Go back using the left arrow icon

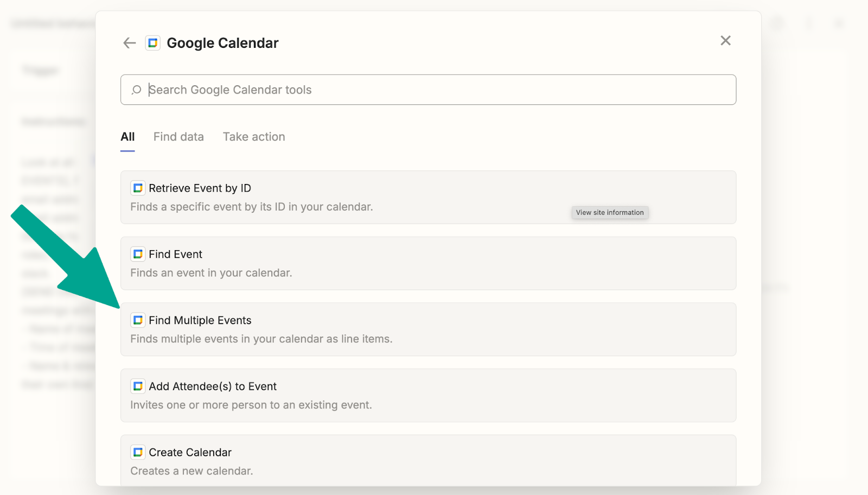[129, 43]
